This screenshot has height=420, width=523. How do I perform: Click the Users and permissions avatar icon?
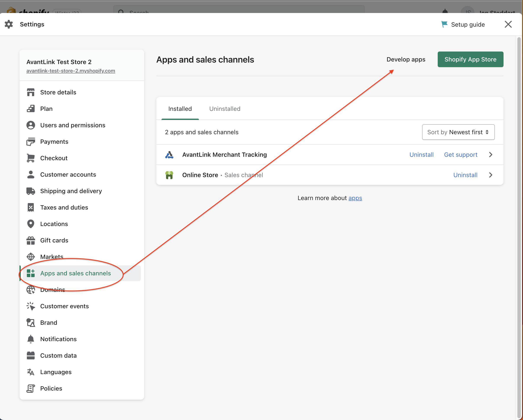[x=31, y=125]
